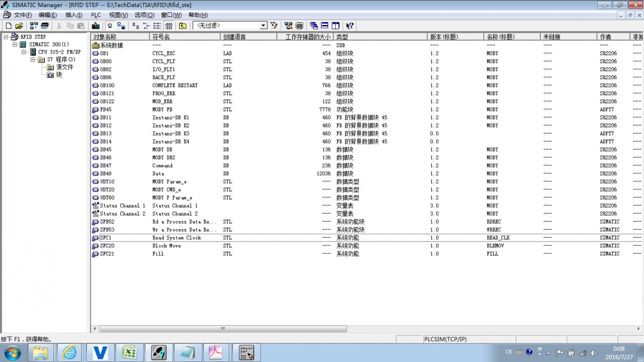Sort by the 创建语言 column header
Viewport: 644px width, 362px height.
[249, 37]
